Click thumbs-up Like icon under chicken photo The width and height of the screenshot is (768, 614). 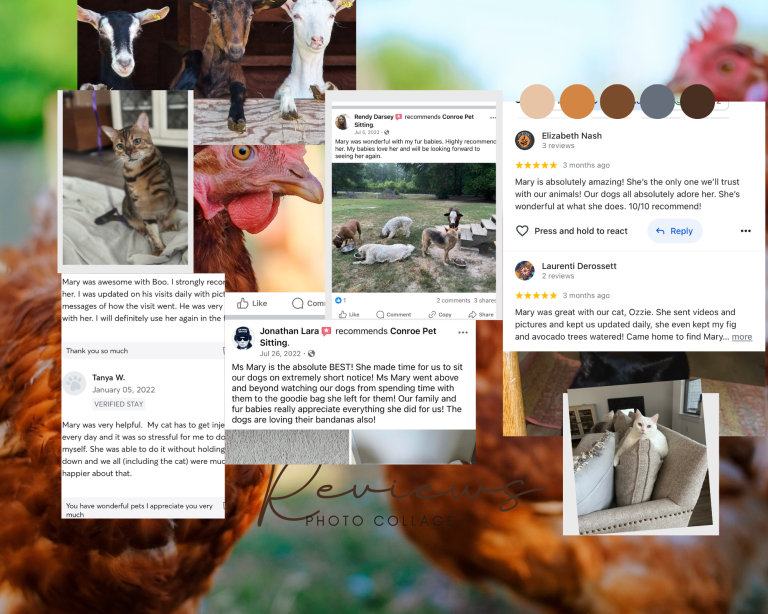[x=243, y=303]
